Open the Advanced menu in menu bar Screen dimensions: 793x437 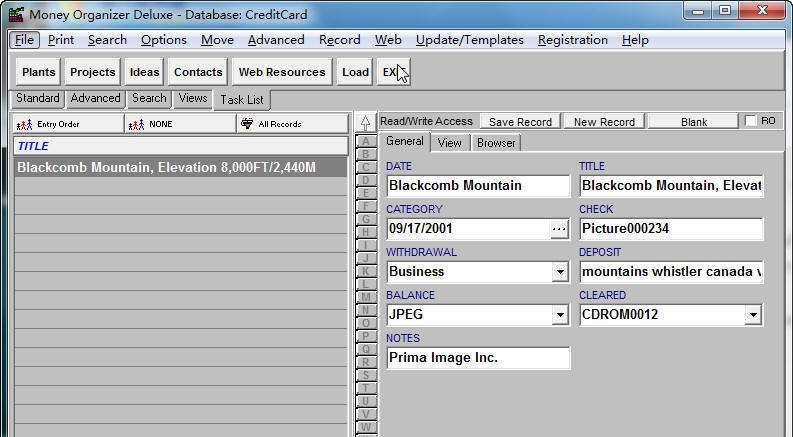pyautogui.click(x=276, y=40)
